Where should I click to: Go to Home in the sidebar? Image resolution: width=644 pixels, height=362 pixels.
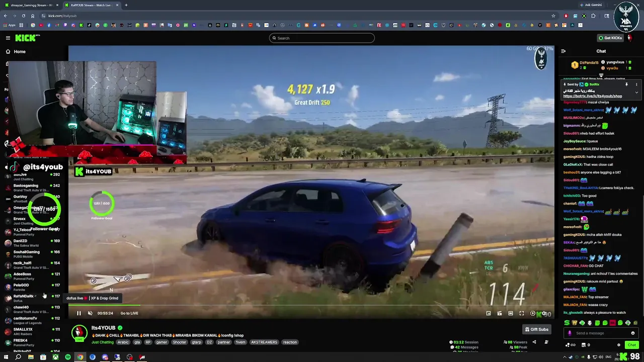(x=20, y=51)
